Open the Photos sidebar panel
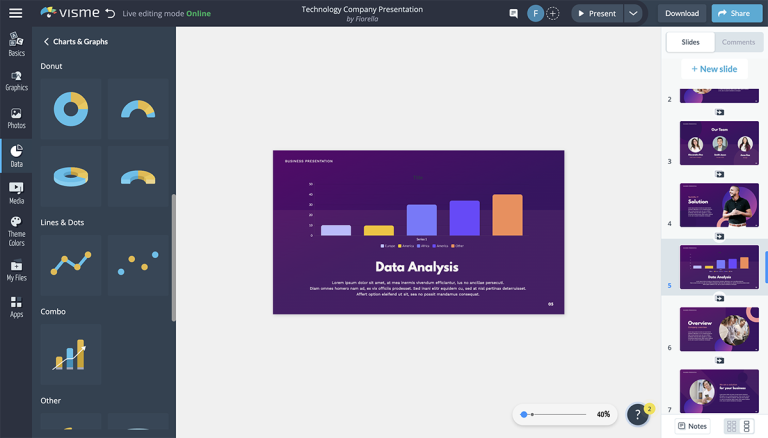This screenshot has height=438, width=768. click(16, 119)
